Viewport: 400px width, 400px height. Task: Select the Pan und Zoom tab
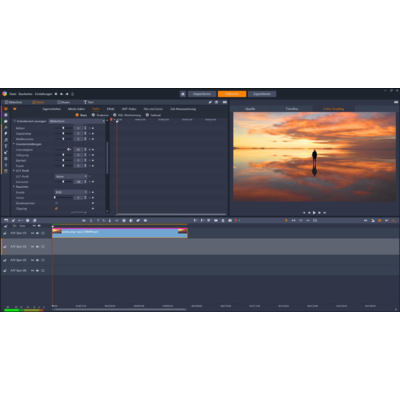[153, 109]
